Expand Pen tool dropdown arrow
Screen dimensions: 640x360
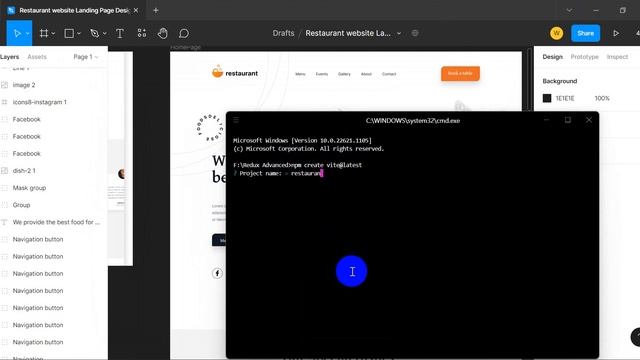[105, 33]
